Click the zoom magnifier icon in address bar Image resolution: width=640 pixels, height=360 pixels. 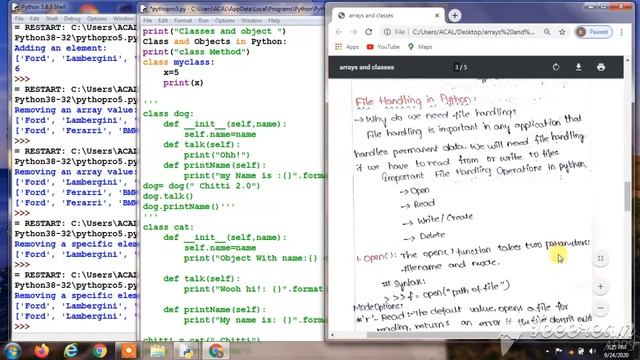coord(547,32)
